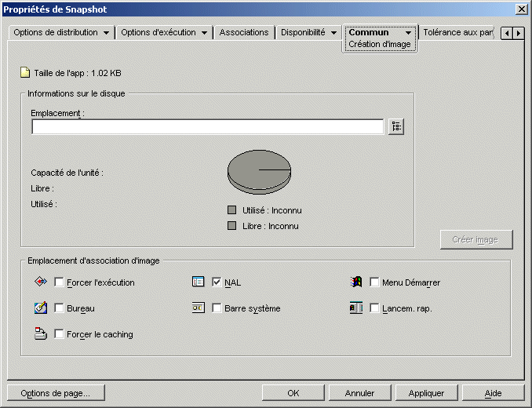Viewport: 532px width, 408px height.
Task: Open help with the Aide button
Action: [x=493, y=393]
